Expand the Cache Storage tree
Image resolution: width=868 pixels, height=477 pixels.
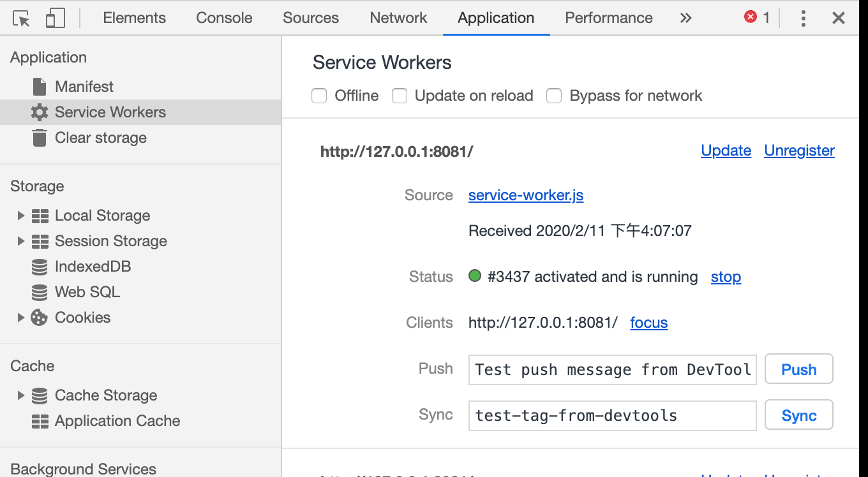click(x=20, y=395)
